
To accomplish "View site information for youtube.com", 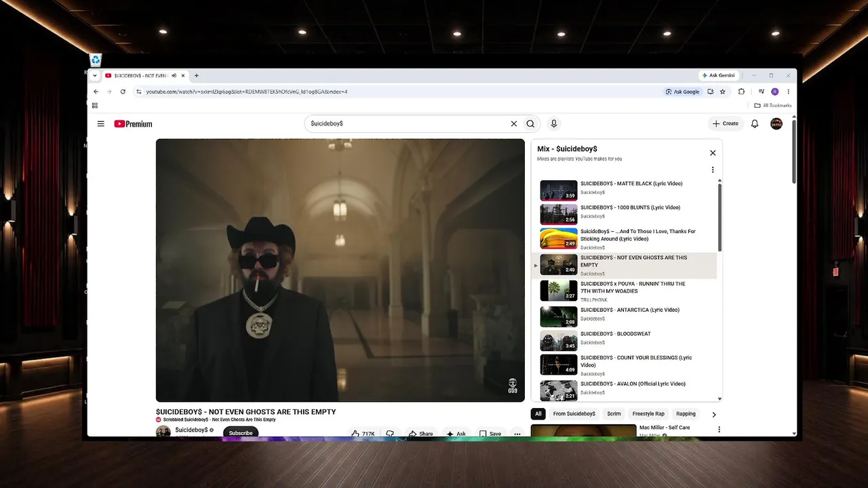I will pos(139,91).
